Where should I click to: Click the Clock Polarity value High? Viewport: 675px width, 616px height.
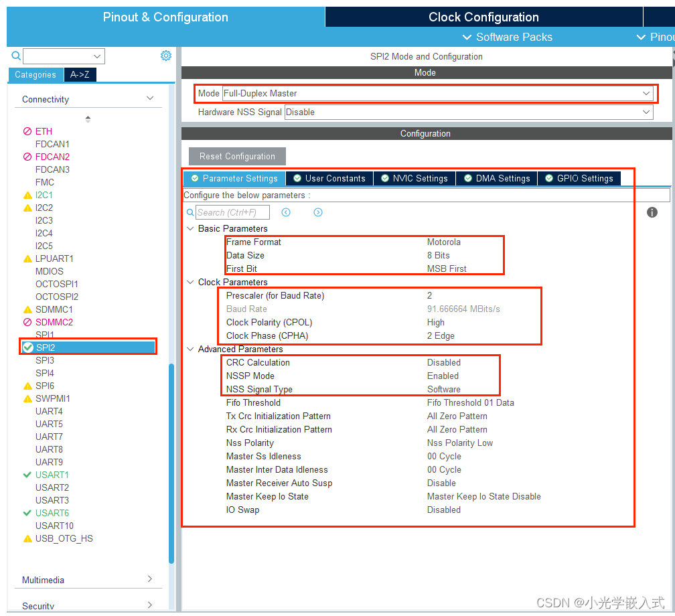pos(436,322)
